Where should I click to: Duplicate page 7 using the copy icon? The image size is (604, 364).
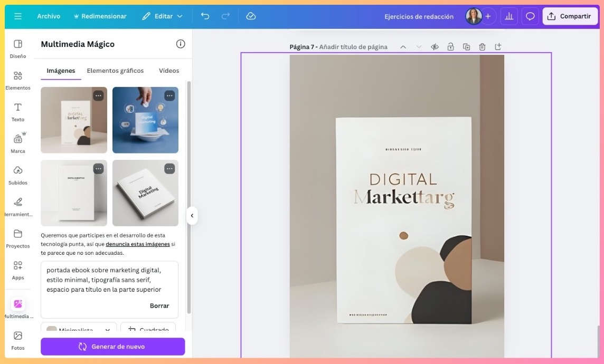click(466, 47)
